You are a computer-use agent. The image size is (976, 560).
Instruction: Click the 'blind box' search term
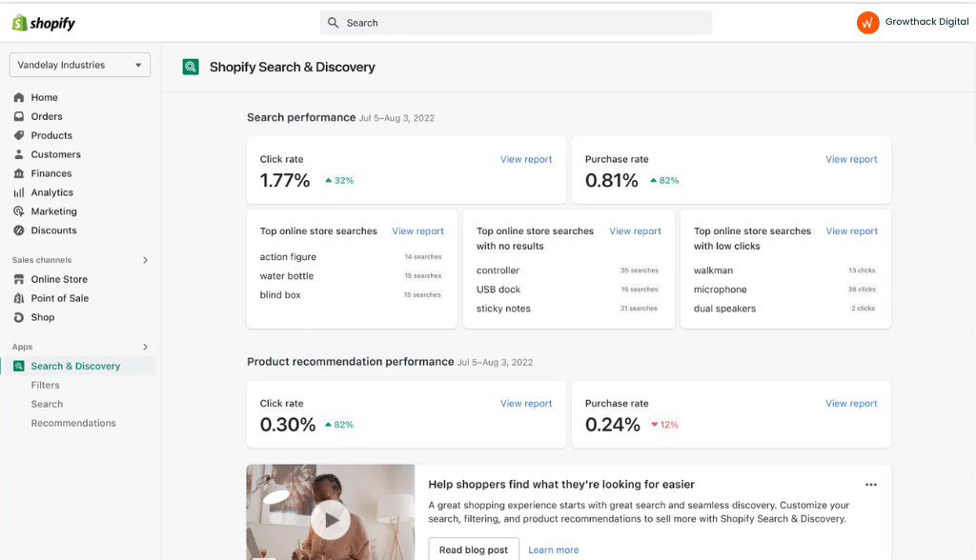point(280,295)
